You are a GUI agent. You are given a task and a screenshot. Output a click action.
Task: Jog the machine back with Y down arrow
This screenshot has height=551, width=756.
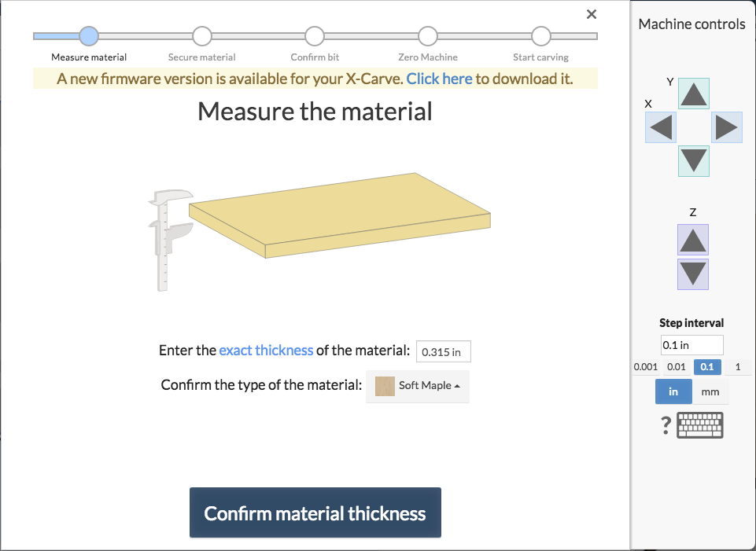(x=692, y=161)
